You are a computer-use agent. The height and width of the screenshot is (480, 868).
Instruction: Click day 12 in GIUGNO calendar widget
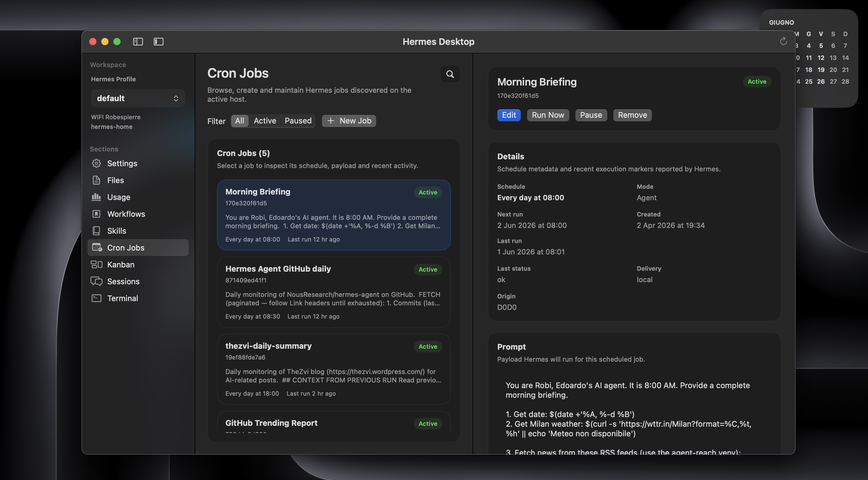[821, 58]
